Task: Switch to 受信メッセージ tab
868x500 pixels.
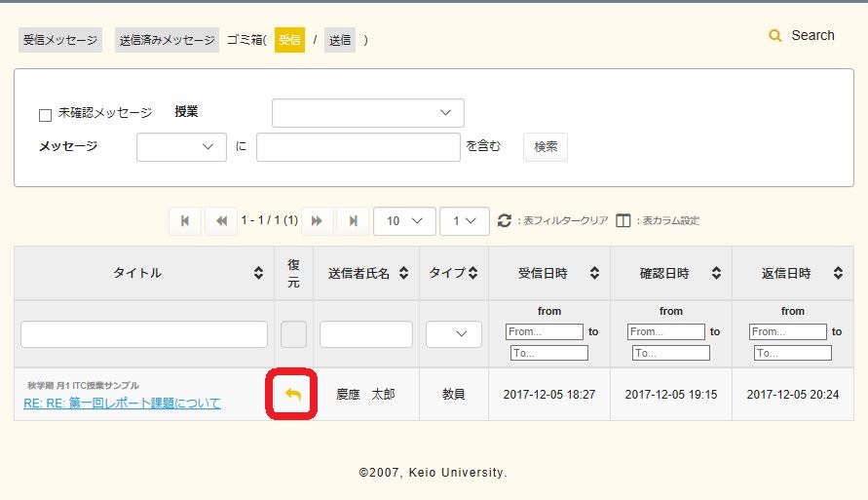Action: pyautogui.click(x=60, y=40)
